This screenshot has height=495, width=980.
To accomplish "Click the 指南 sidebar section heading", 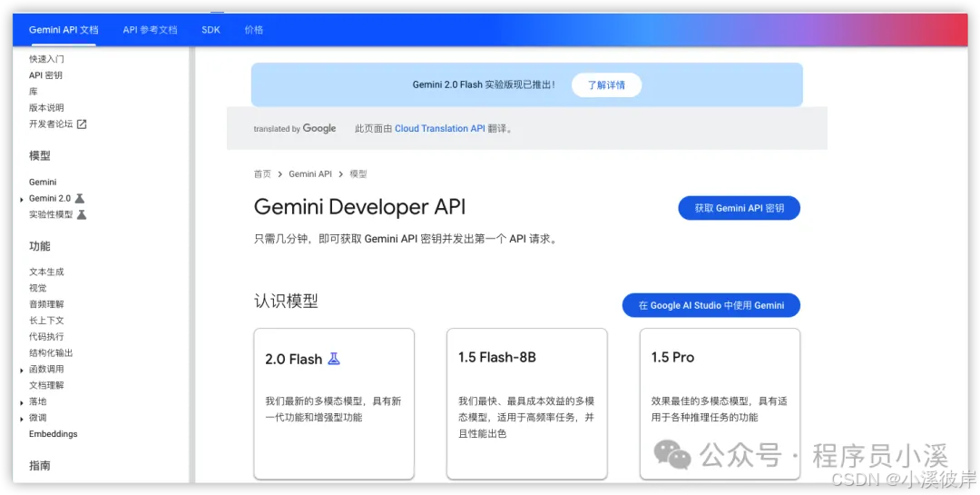I will 39,466.
